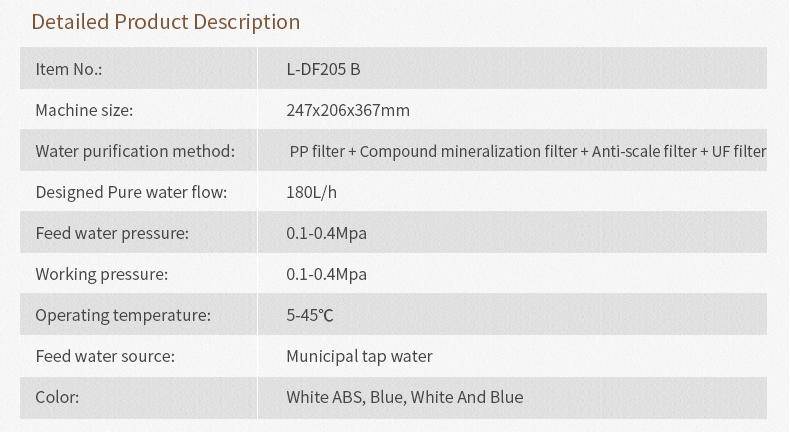Select the Working pressure label
Viewport: 790px width, 432px height.
(x=102, y=274)
